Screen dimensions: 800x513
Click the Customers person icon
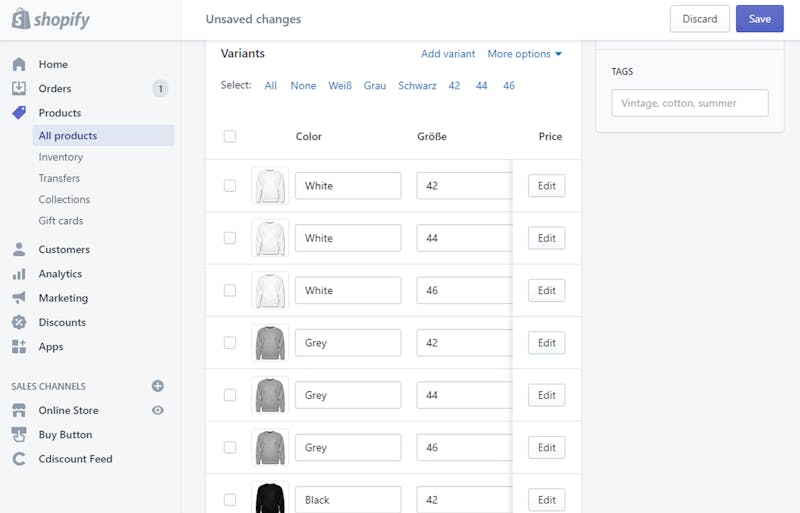coord(19,249)
